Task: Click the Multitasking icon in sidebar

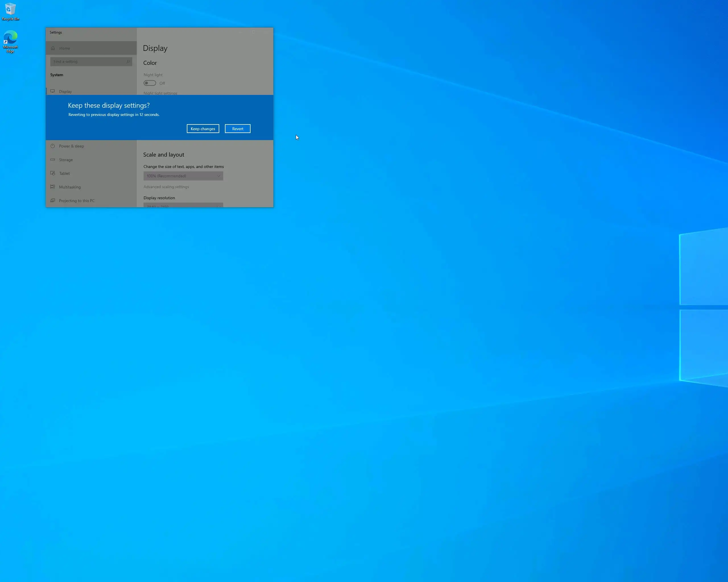Action: tap(53, 187)
